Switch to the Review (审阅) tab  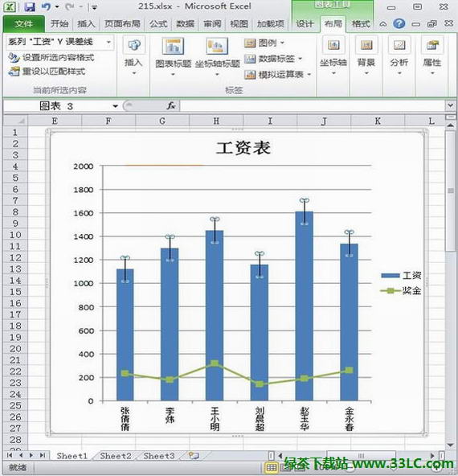[x=212, y=24]
